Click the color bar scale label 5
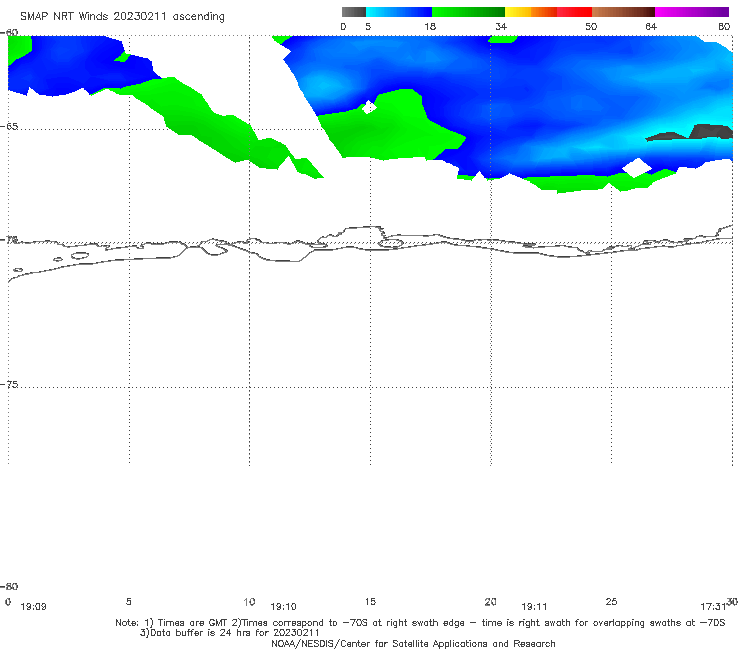 [x=368, y=27]
